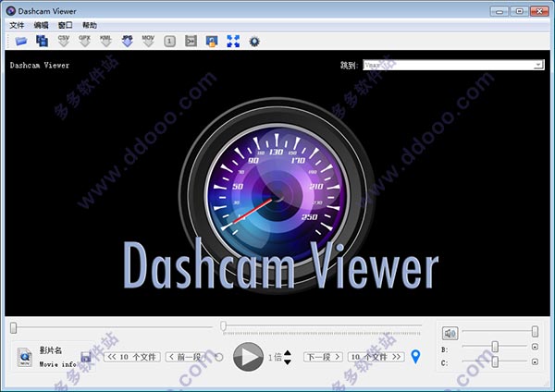The width and height of the screenshot is (555, 392).
Task: Reset contrast with the C row button
Action: click(535, 361)
